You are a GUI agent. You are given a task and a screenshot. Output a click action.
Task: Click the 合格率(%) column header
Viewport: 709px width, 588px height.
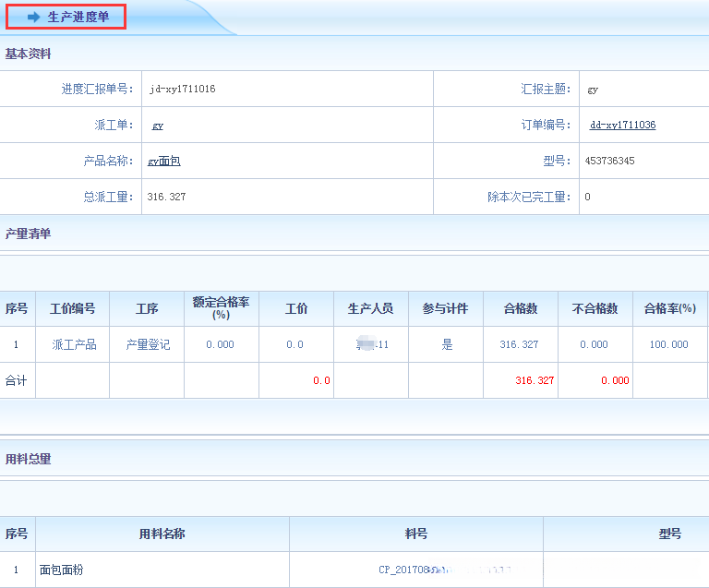point(669,308)
